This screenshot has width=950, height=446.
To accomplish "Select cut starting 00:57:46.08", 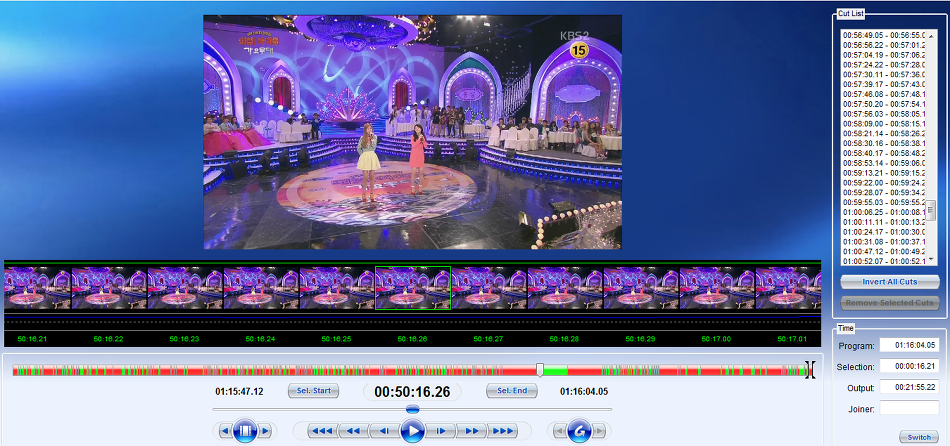I will click(x=883, y=94).
